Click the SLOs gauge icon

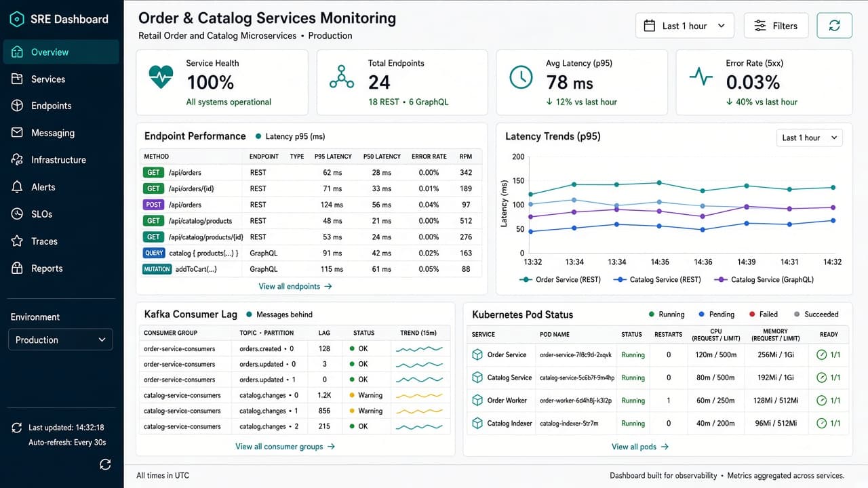click(x=18, y=214)
